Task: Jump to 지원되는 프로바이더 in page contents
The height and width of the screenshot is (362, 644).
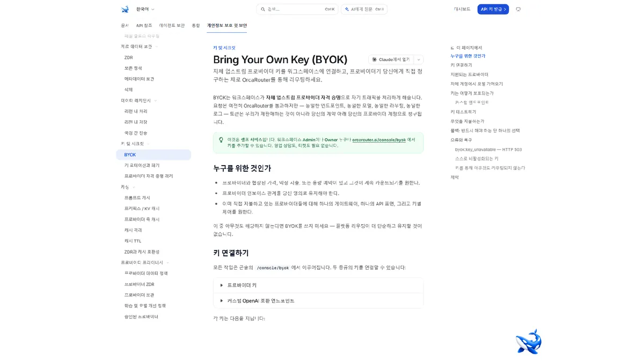Action: pyautogui.click(x=469, y=75)
